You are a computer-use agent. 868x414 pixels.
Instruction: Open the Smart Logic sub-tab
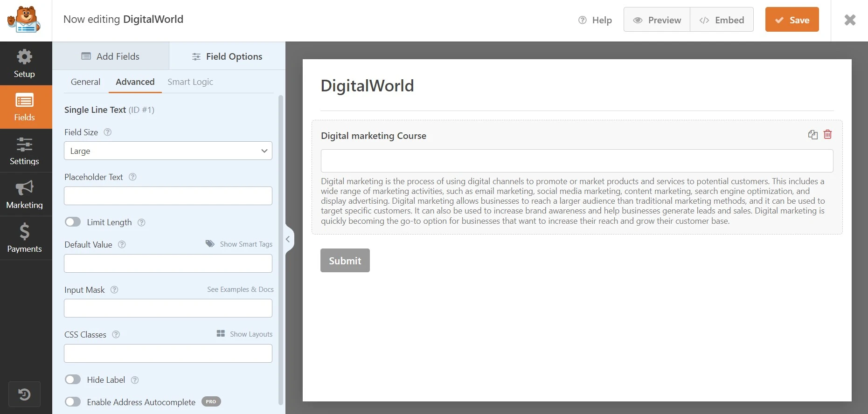tap(190, 82)
